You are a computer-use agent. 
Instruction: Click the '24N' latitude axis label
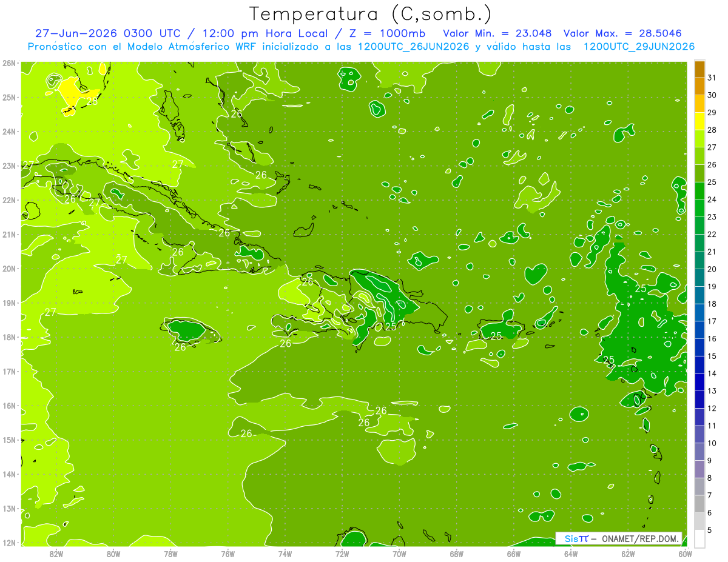coord(9,131)
